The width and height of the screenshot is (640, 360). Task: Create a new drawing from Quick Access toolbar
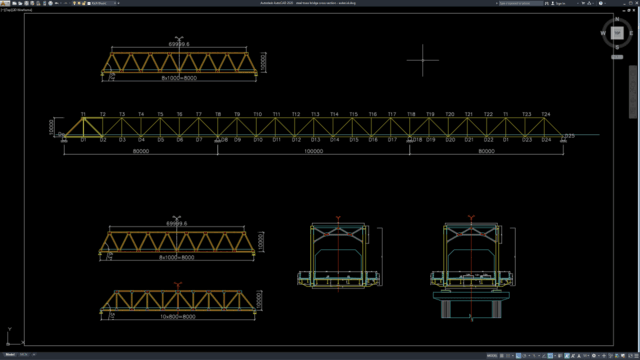[x=14, y=3]
